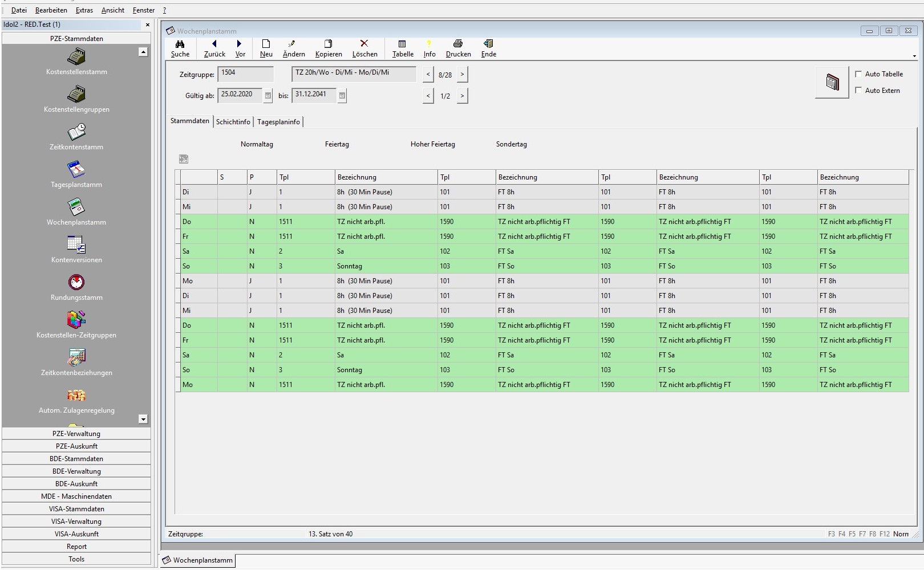Click the large calculator button top right
The image size is (924, 570).
832,83
